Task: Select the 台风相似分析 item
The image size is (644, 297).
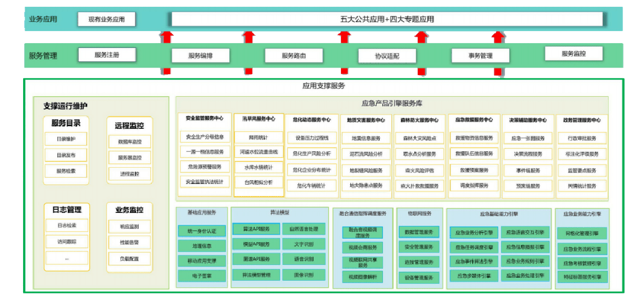Action: 258,182
